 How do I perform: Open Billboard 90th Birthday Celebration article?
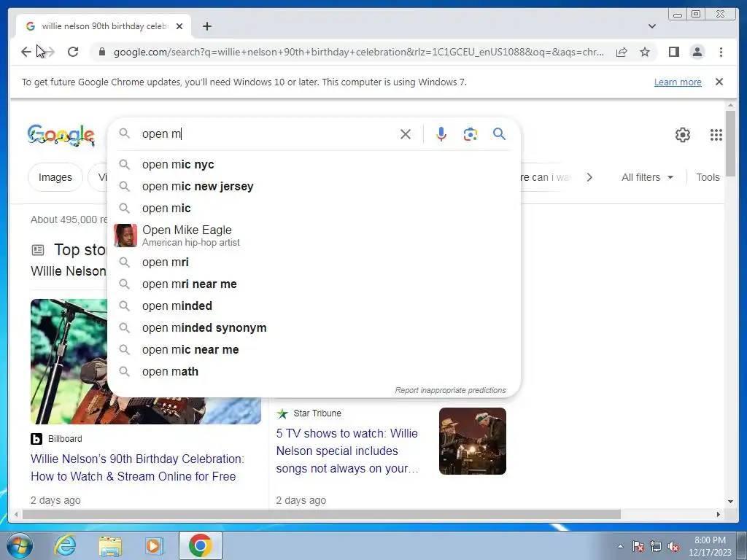tap(137, 467)
